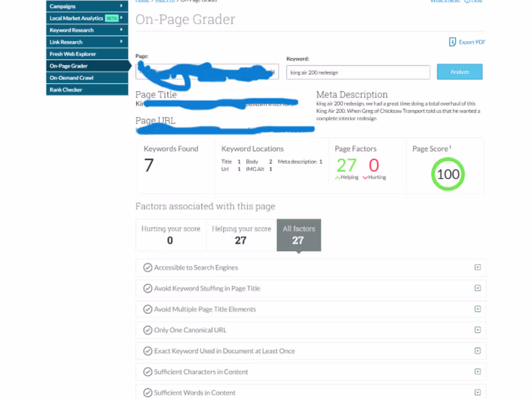Click checkmark icon beside Sufficient Characters in Content
The image size is (532, 399).
(x=148, y=371)
